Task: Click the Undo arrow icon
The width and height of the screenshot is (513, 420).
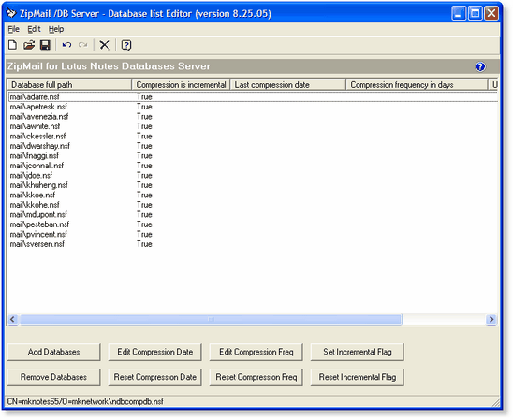Action: (x=66, y=45)
